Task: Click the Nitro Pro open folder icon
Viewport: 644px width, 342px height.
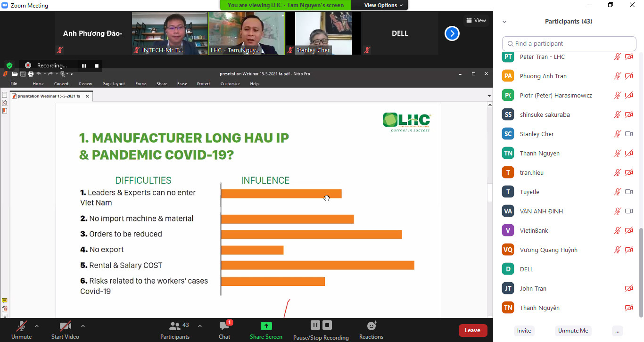Action: click(x=15, y=74)
